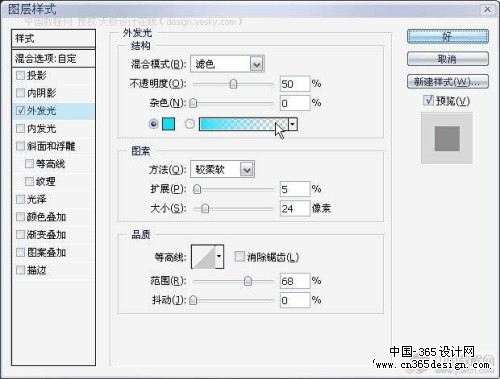
Task: Click the cyan solid color swatch
Action: (168, 124)
